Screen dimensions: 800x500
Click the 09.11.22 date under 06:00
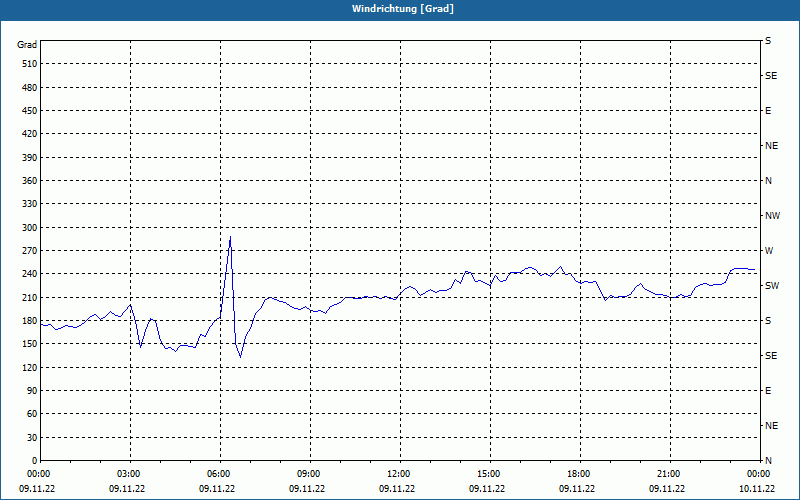click(x=217, y=489)
